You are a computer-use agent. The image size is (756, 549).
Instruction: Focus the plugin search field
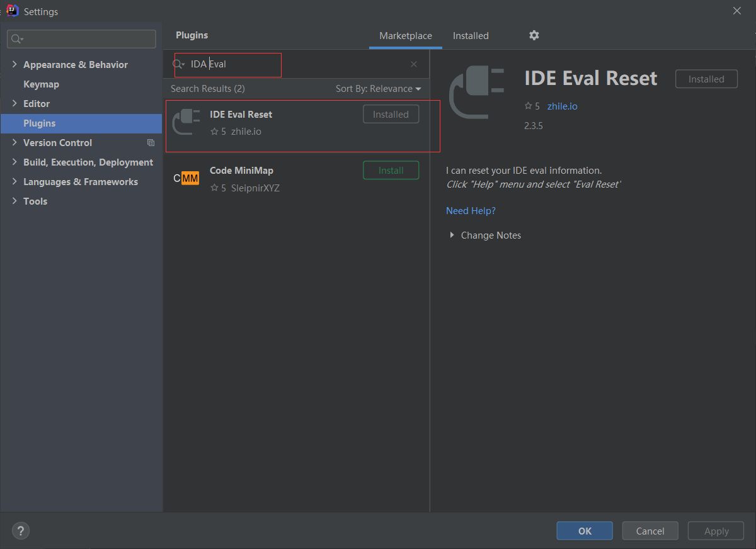pos(296,64)
